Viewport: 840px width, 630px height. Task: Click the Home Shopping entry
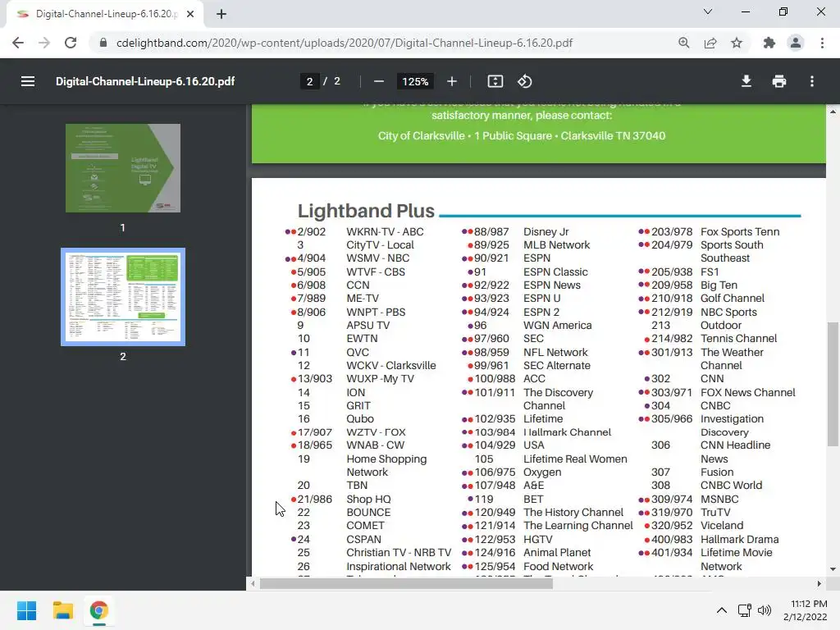[x=386, y=459]
